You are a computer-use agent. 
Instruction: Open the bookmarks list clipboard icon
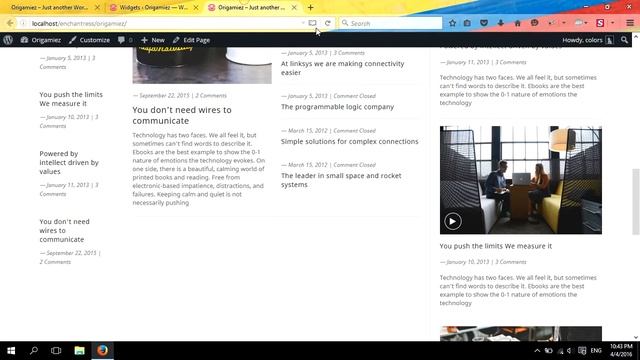(x=467, y=23)
